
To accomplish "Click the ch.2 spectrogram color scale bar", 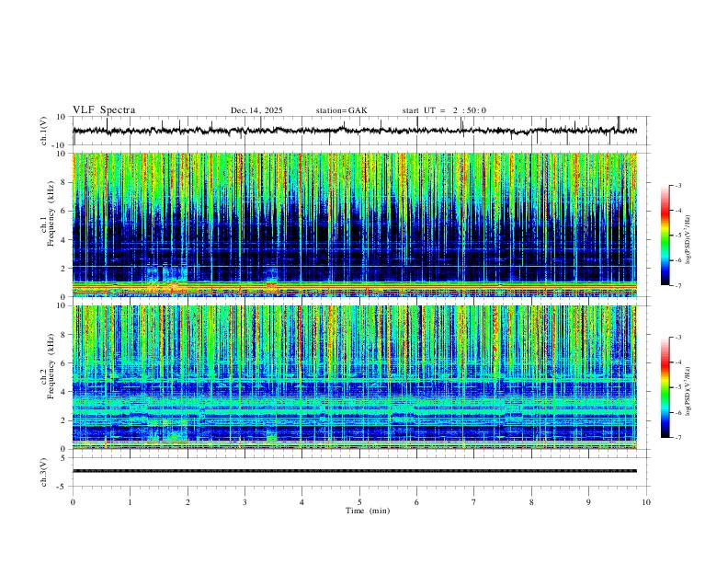I will pos(665,387).
